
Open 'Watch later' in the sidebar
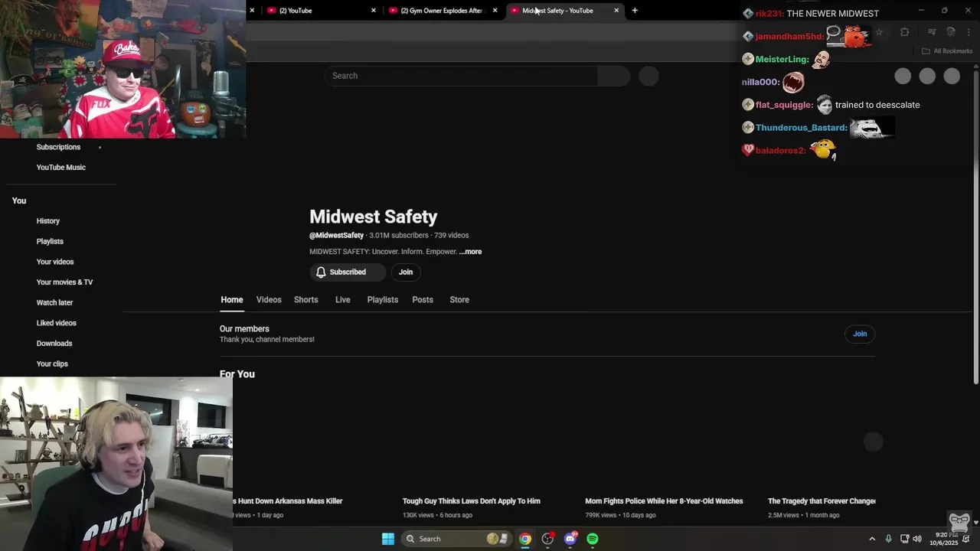click(x=54, y=303)
